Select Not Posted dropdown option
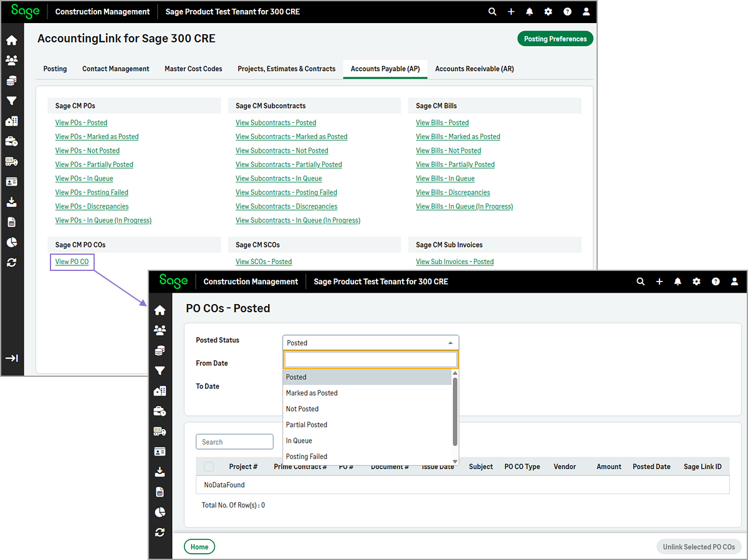This screenshot has height=560, width=748. pos(367,409)
